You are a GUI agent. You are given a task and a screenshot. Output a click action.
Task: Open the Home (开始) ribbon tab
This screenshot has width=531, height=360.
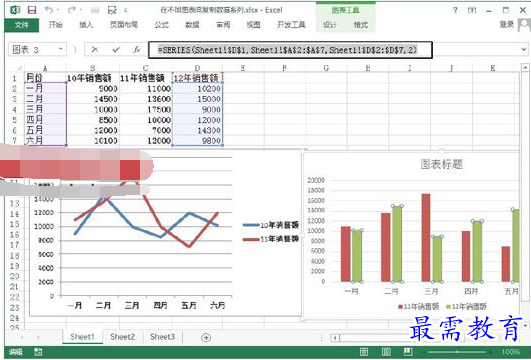[56, 25]
